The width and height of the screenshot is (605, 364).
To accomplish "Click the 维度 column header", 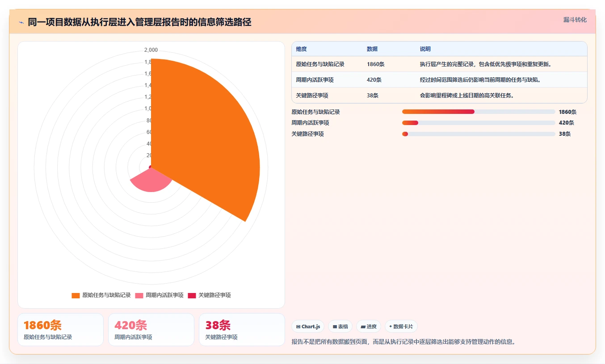I will pyautogui.click(x=301, y=49).
